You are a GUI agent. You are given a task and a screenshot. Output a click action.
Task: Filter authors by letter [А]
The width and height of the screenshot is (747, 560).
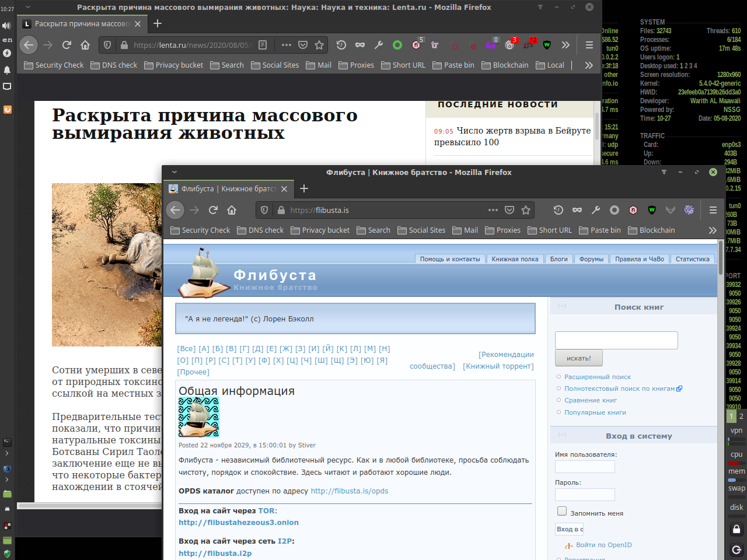204,349
